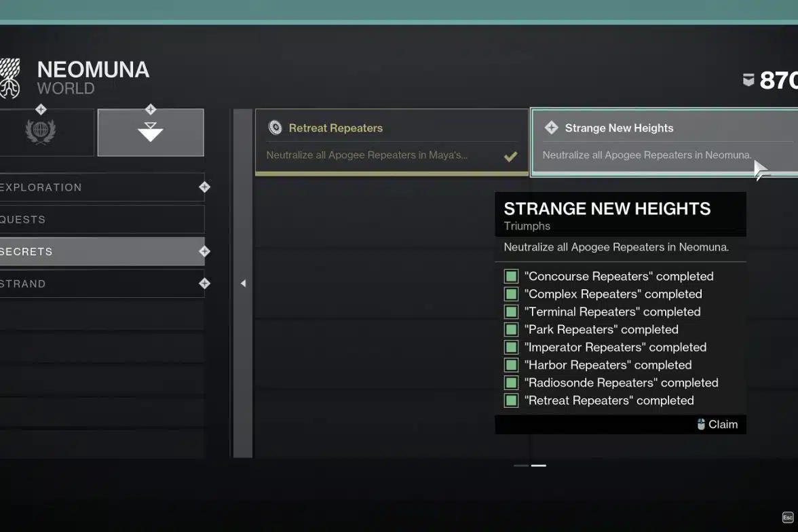Click the diamond above the globe icon
This screenshot has width=798, height=532.
[x=41, y=109]
